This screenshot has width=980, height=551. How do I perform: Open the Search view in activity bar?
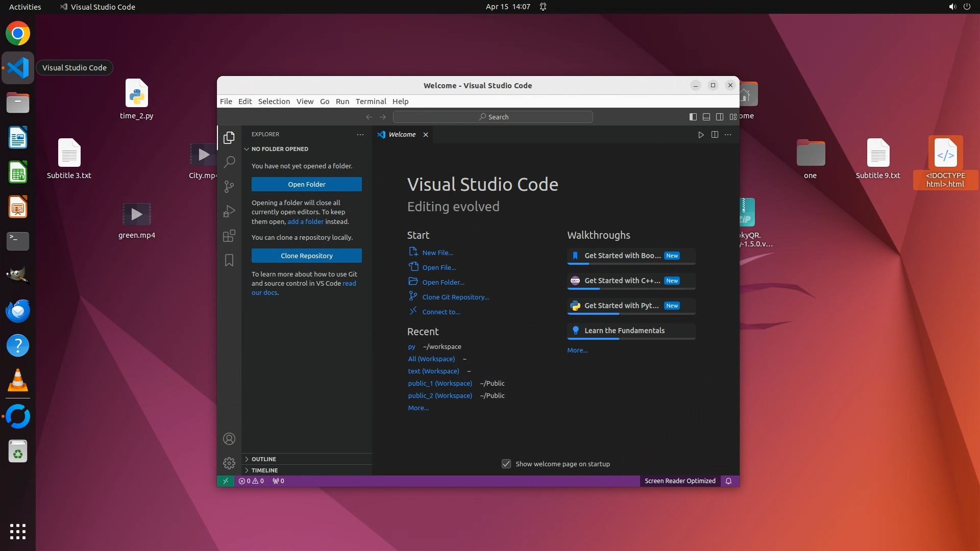tap(229, 162)
